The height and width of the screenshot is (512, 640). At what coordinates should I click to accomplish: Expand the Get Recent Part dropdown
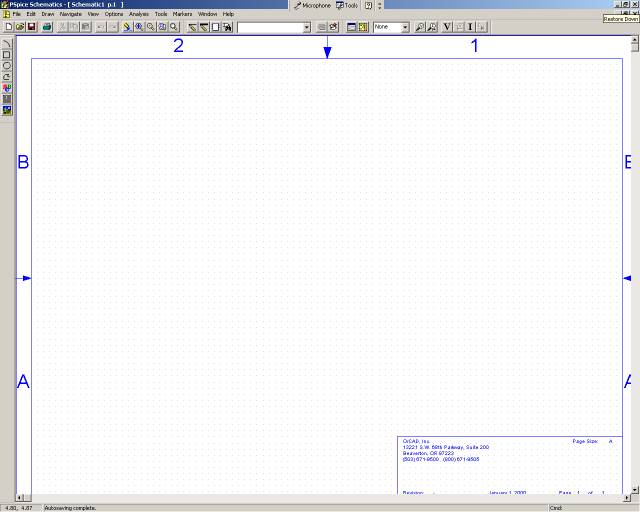pyautogui.click(x=306, y=27)
